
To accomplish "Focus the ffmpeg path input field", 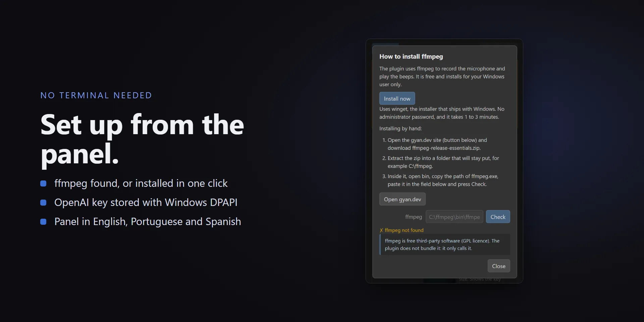I will [x=454, y=217].
